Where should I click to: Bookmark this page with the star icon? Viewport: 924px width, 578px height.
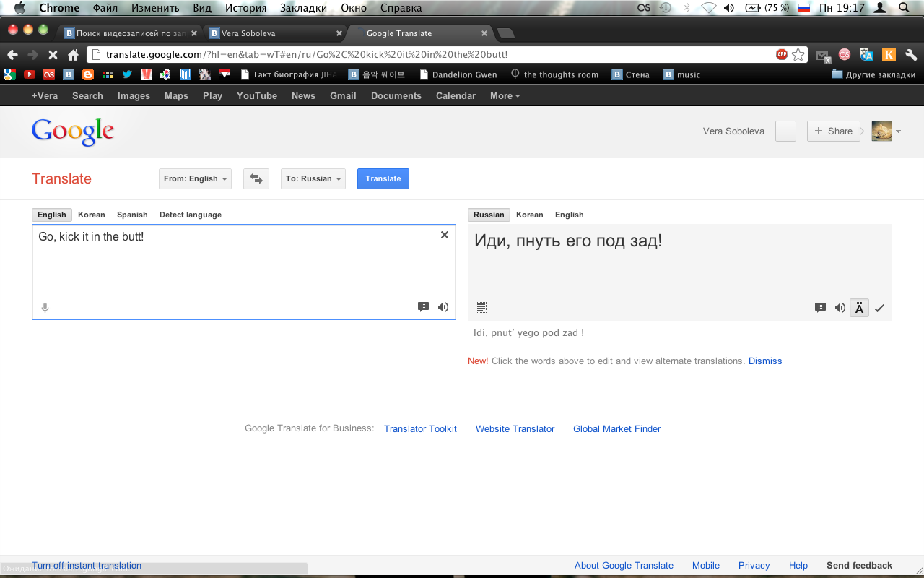798,54
